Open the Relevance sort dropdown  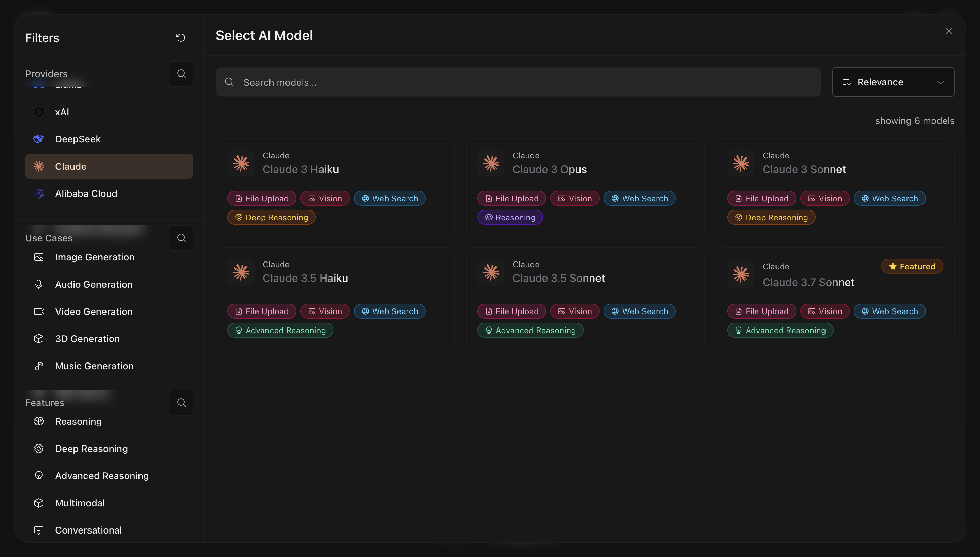pos(893,82)
